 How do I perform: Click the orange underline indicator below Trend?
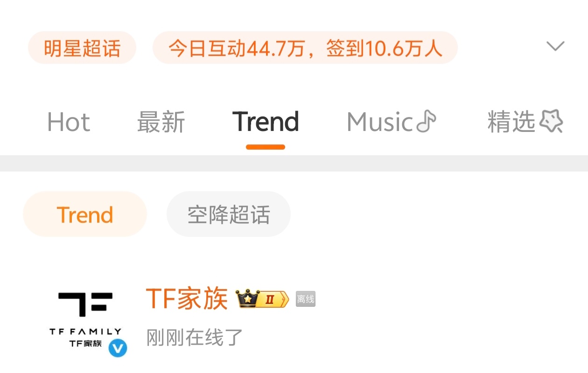coord(266,147)
